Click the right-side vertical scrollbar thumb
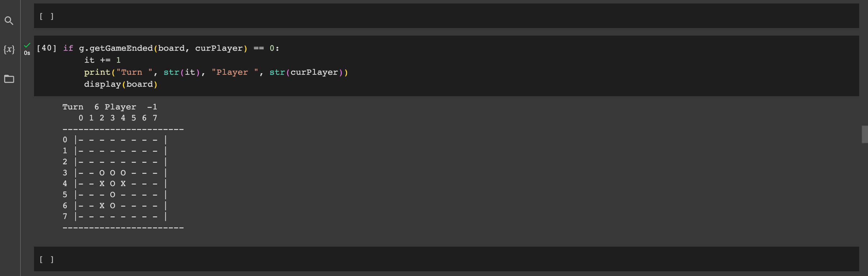Screen dimensions: 868x276 [x=865, y=134]
